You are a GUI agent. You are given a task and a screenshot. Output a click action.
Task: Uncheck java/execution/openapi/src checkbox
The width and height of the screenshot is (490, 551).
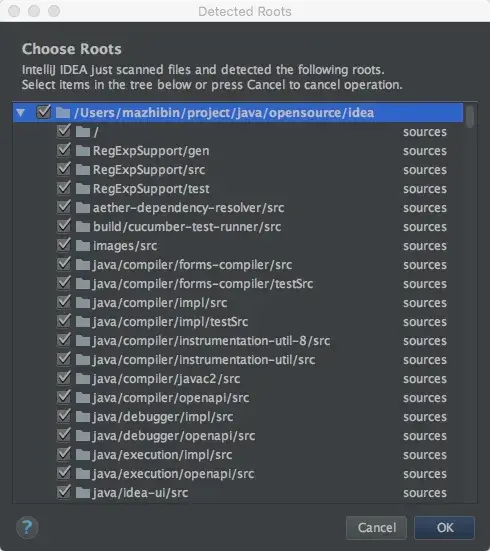pyautogui.click(x=64, y=473)
